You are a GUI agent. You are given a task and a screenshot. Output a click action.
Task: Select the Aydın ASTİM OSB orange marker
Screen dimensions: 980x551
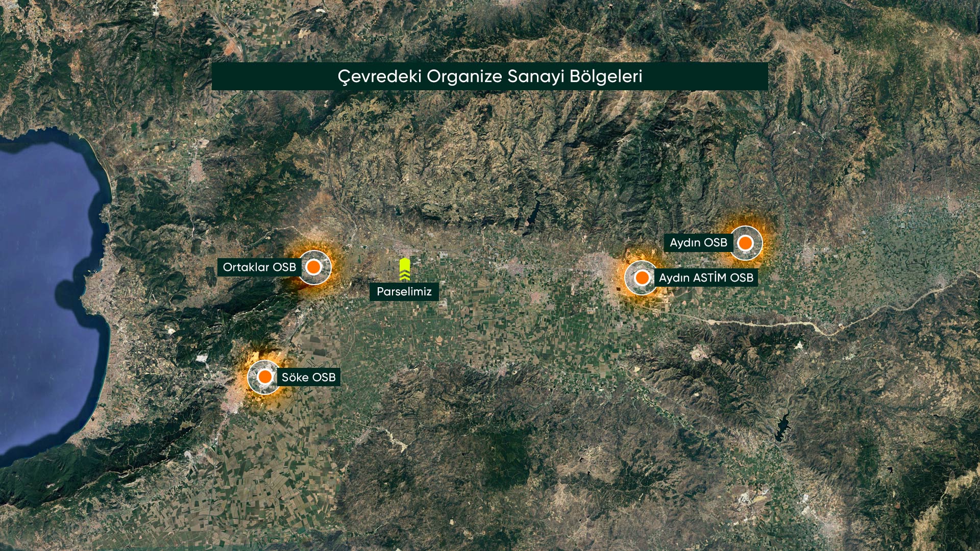[642, 278]
